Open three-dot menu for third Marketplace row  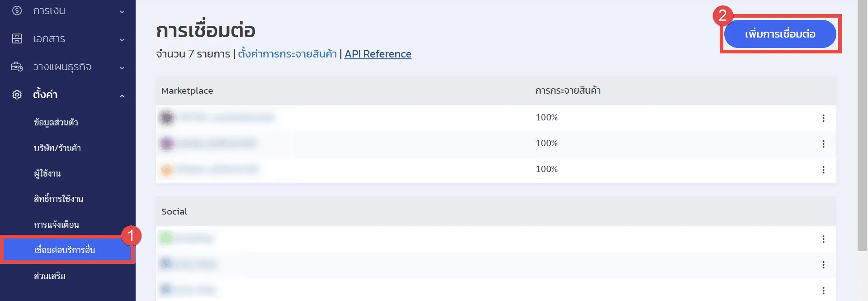coord(823,170)
